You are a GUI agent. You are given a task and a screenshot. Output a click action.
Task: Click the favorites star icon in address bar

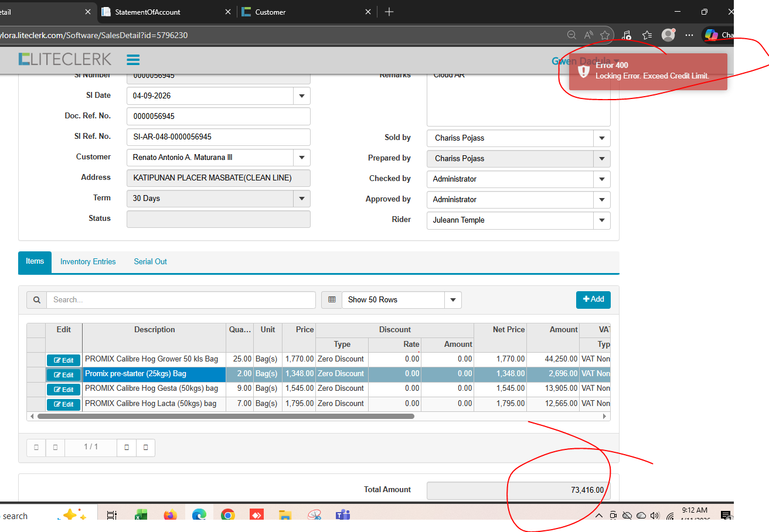(605, 35)
